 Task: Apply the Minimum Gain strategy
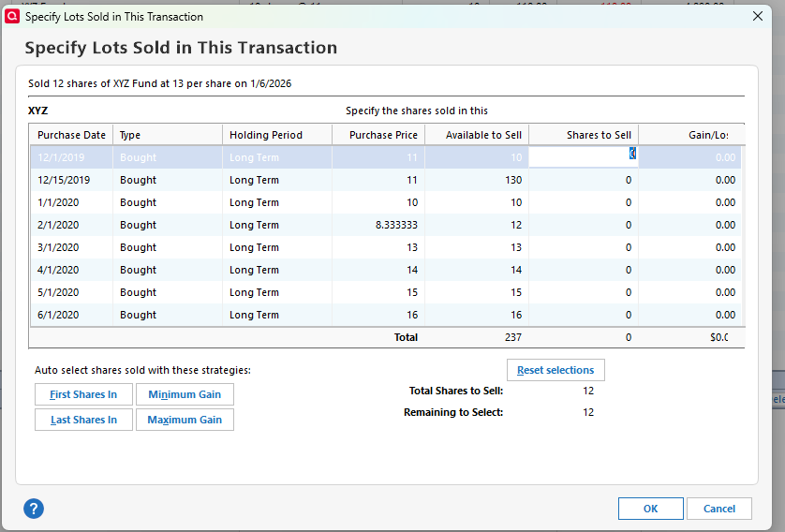[185, 394]
